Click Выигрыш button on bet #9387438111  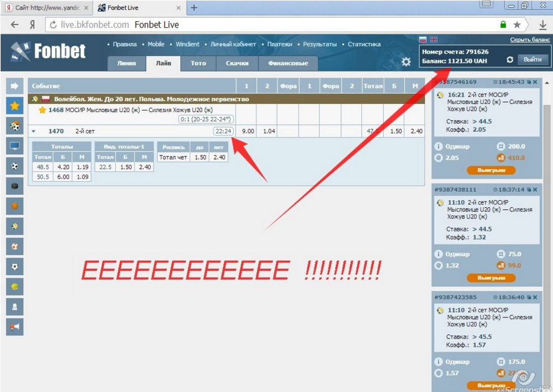(491, 278)
